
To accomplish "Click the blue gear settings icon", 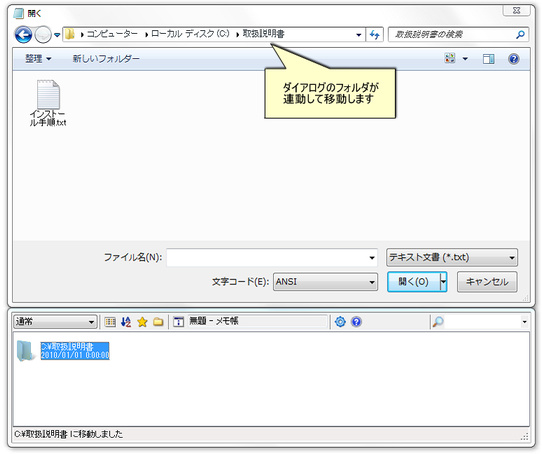I will click(x=340, y=322).
